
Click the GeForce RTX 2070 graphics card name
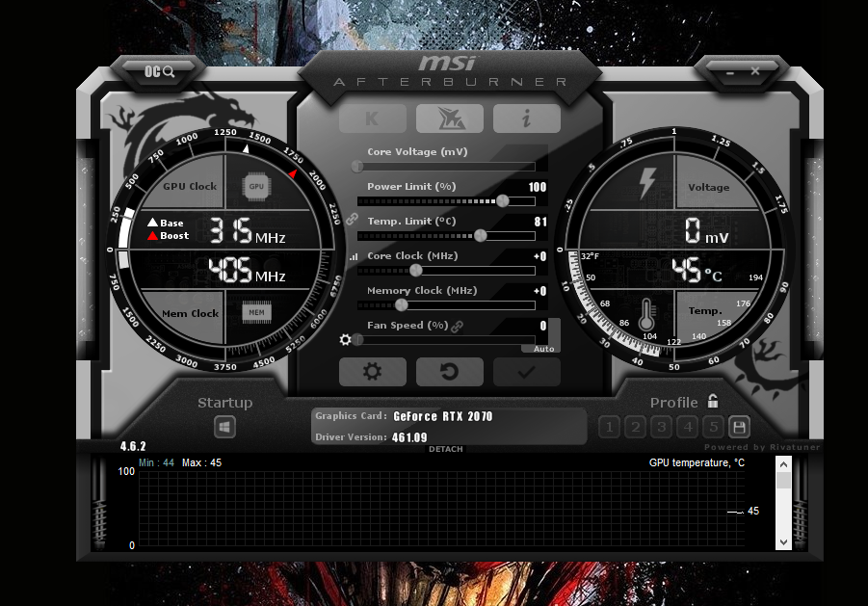click(443, 416)
